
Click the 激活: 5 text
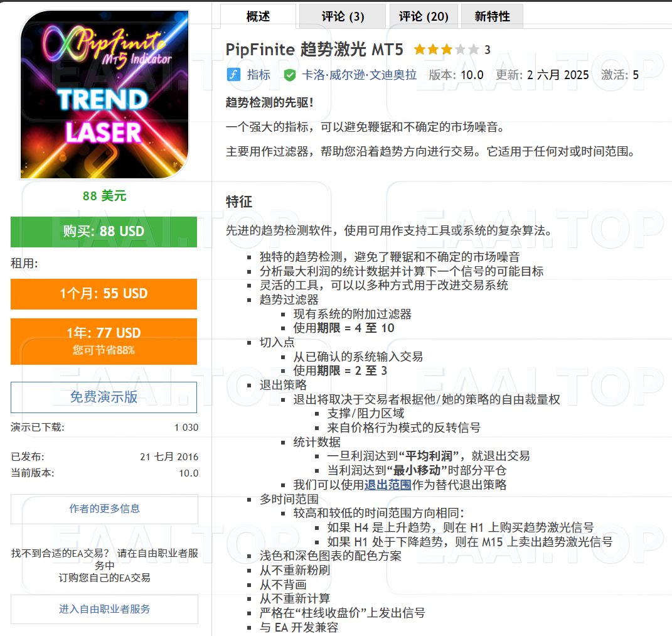pos(620,75)
